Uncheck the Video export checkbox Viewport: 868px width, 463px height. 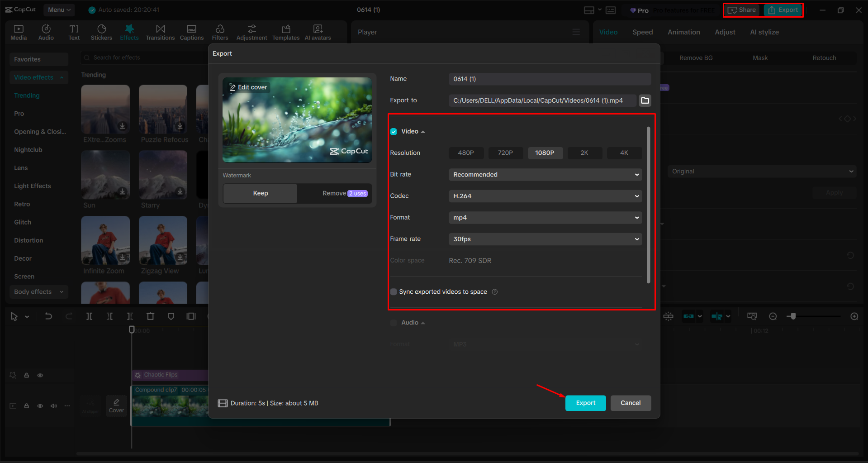[393, 131]
